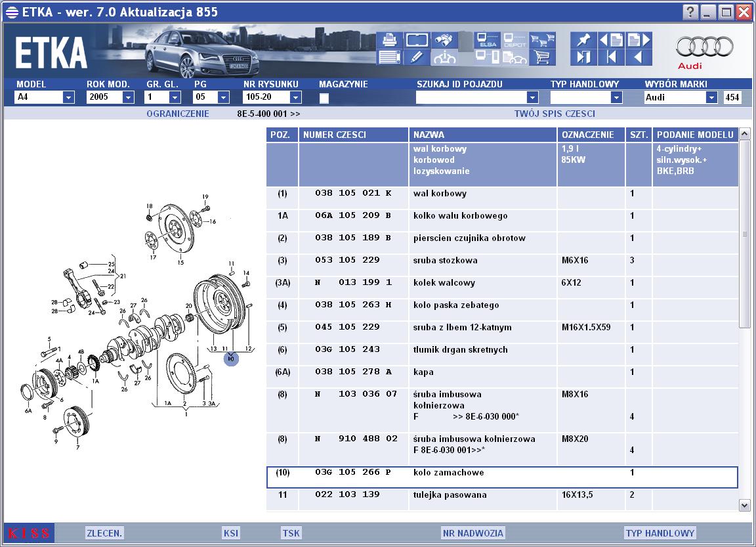Toggle the MAGAZYNIE checkbox
The image size is (756, 547).
click(x=324, y=98)
